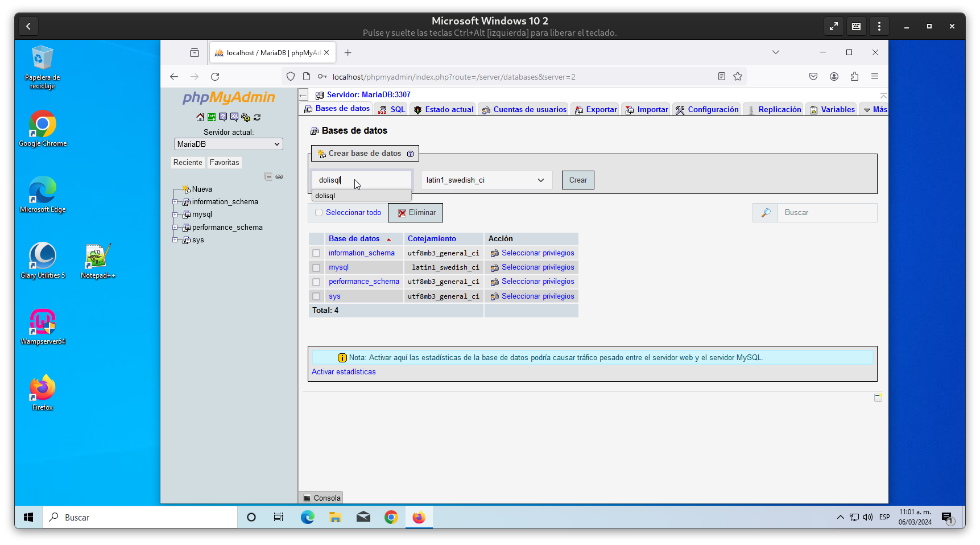980x545 pixels.
Task: Tick the checkbox for sys database row
Action: tap(316, 296)
